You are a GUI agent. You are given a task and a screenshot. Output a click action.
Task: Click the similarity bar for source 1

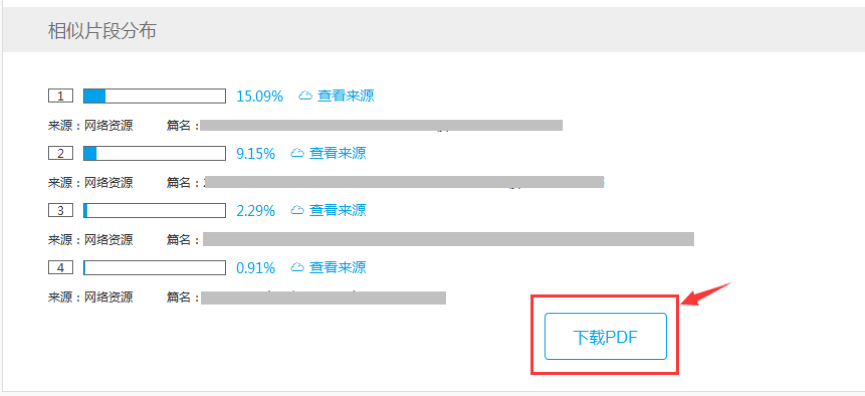point(154,96)
